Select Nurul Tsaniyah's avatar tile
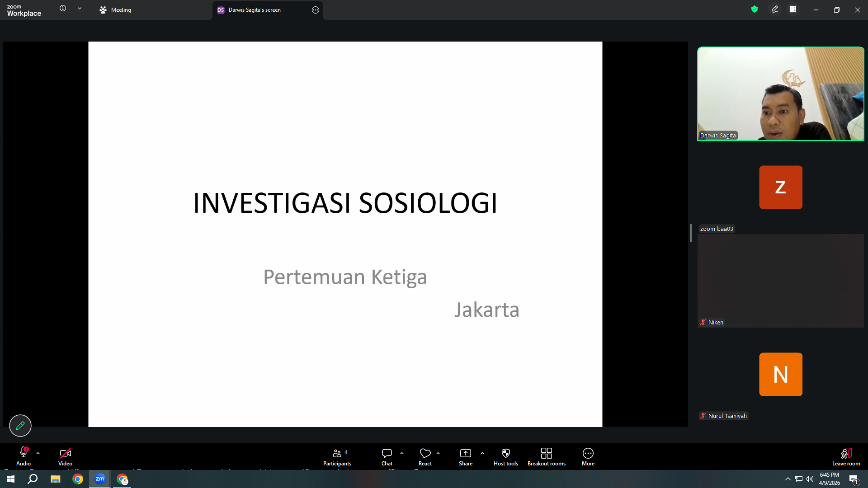Screen dimensions: 868x488 (781, 374)
